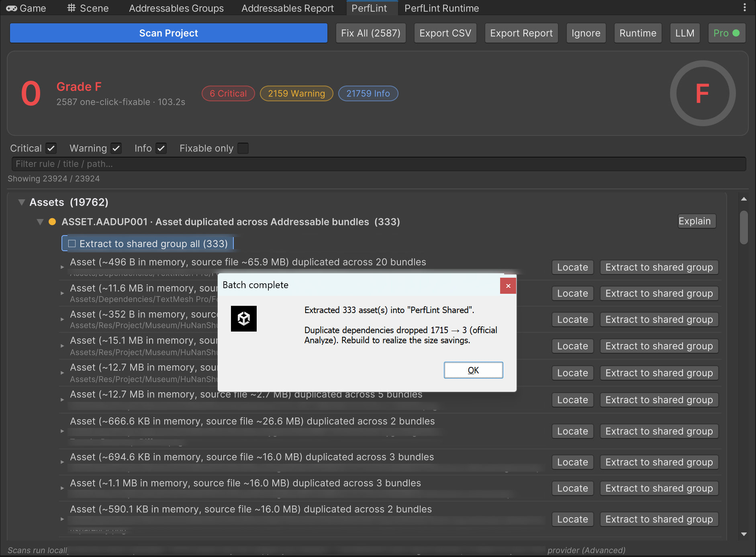Click the large F grade circle
Image resolution: width=756 pixels, height=557 pixels.
point(703,93)
